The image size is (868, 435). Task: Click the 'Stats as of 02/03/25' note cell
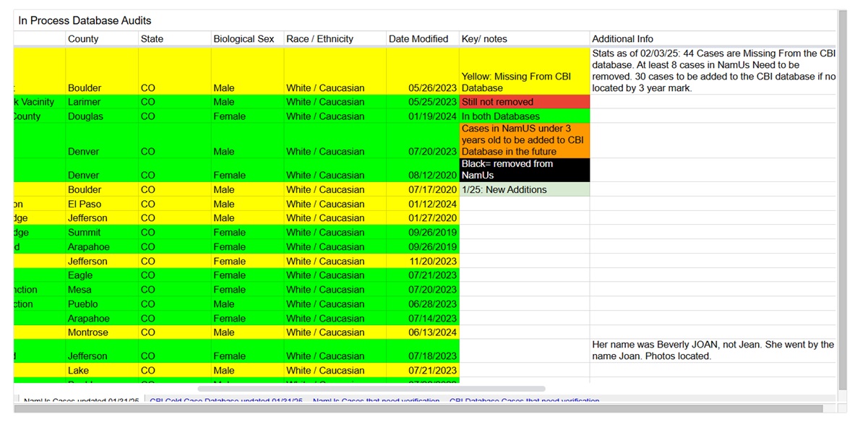click(x=712, y=71)
